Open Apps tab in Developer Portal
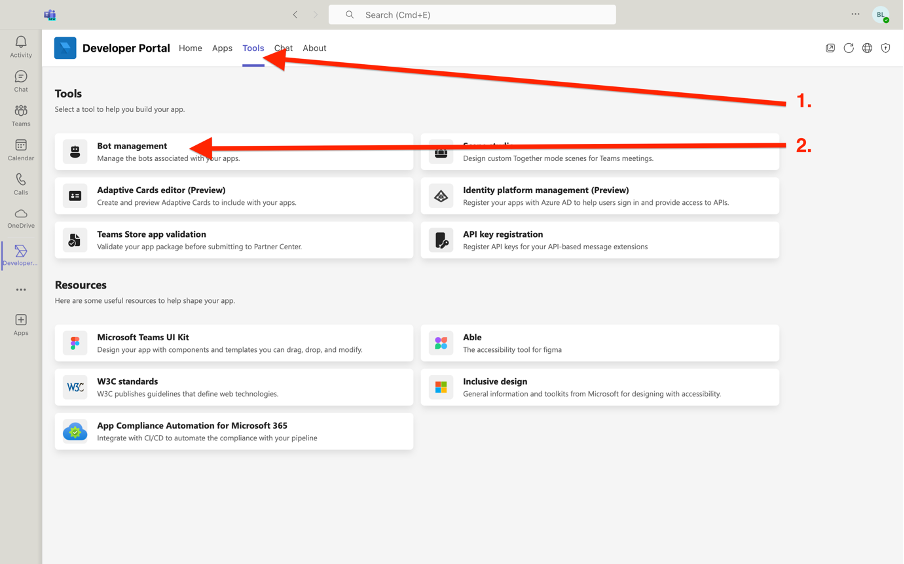Screen dimensions: 904x564 pos(222,48)
